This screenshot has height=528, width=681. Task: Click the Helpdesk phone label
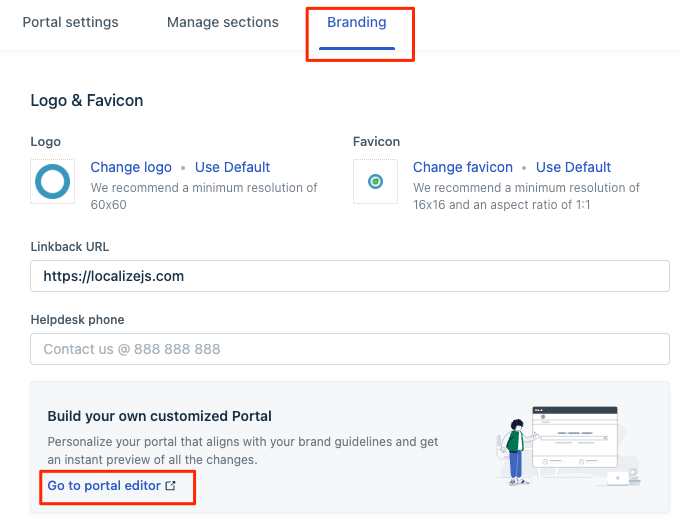point(77,320)
